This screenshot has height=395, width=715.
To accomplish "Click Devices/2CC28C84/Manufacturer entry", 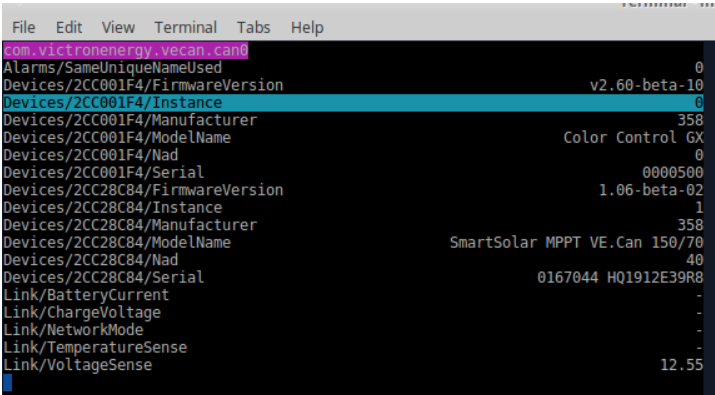I will (x=130, y=225).
